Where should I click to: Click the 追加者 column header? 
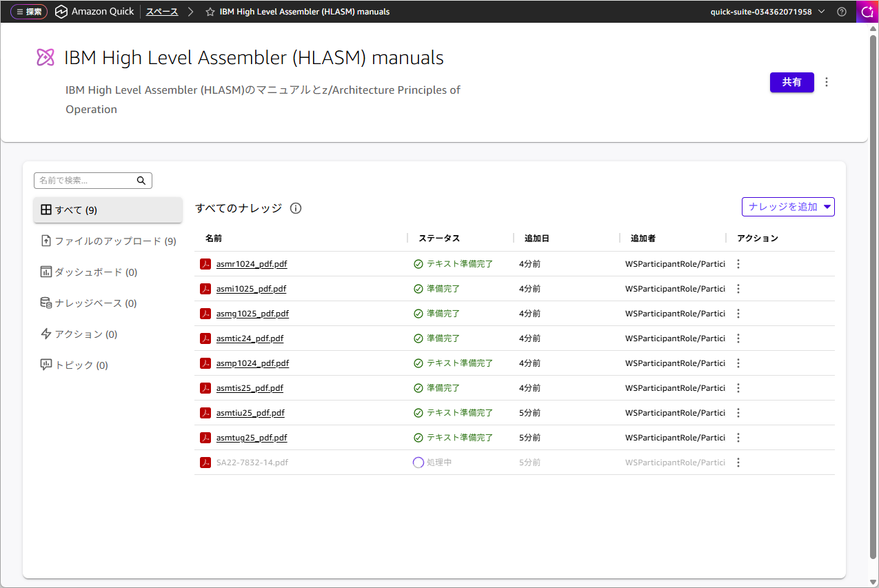pos(643,239)
